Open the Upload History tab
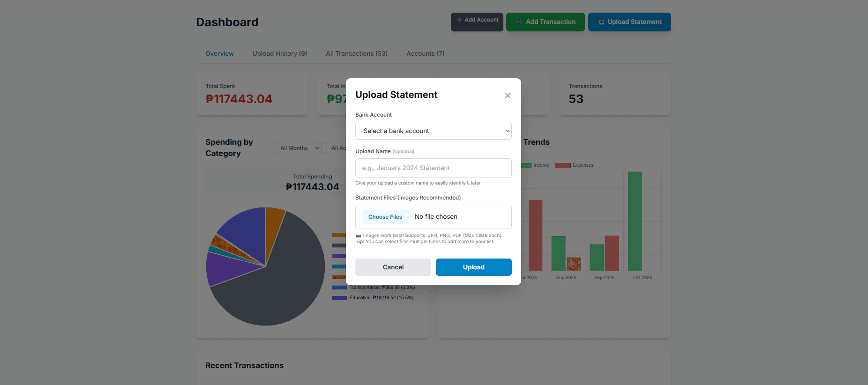 click(280, 54)
